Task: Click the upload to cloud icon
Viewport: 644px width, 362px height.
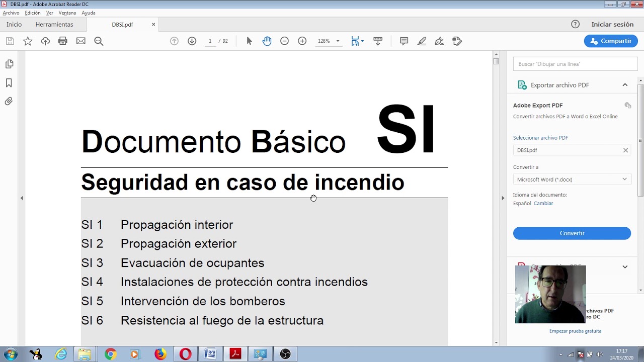Action: 45,41
